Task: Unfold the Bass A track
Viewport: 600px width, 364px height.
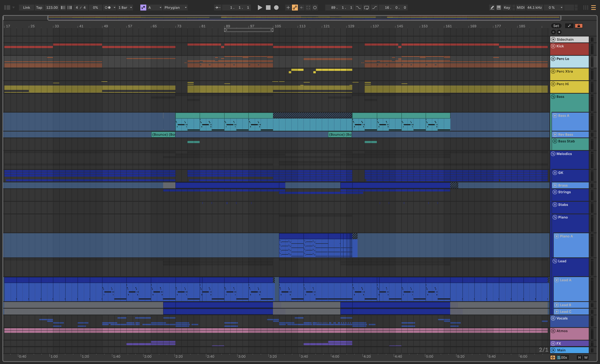Action: [x=555, y=116]
